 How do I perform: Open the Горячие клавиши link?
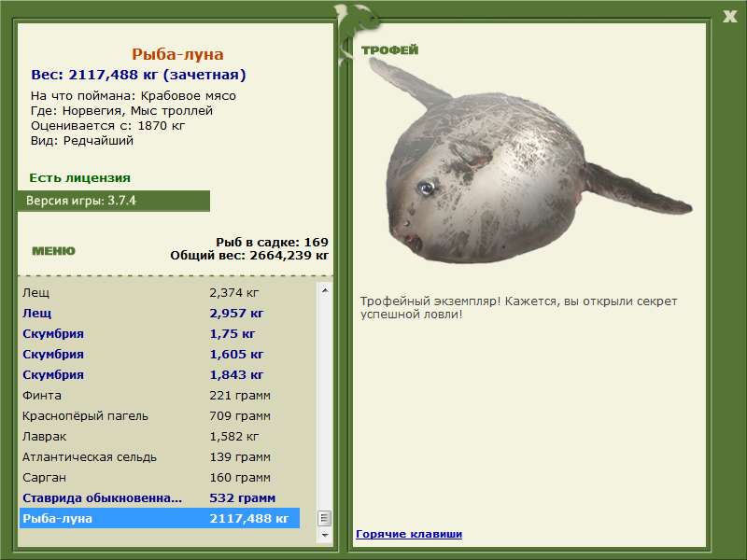click(409, 534)
